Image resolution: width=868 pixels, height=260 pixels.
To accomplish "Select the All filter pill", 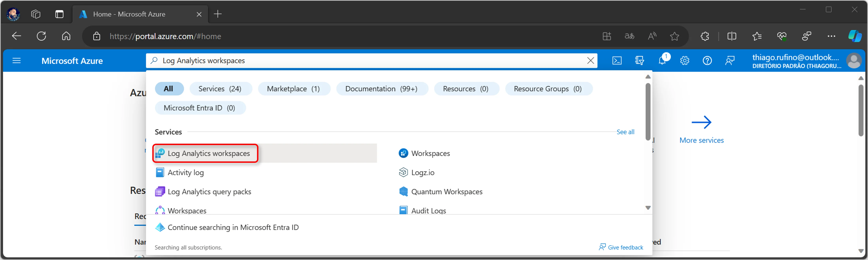I will coord(169,89).
